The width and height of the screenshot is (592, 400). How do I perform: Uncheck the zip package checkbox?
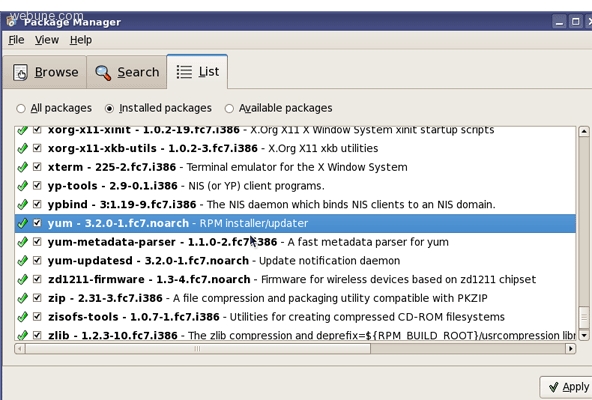37,297
